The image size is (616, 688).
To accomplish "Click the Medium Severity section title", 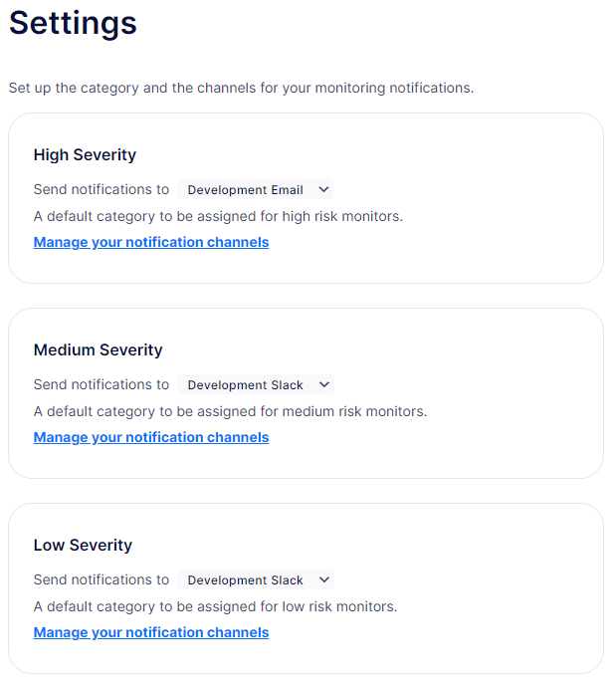I will pyautogui.click(x=98, y=350).
